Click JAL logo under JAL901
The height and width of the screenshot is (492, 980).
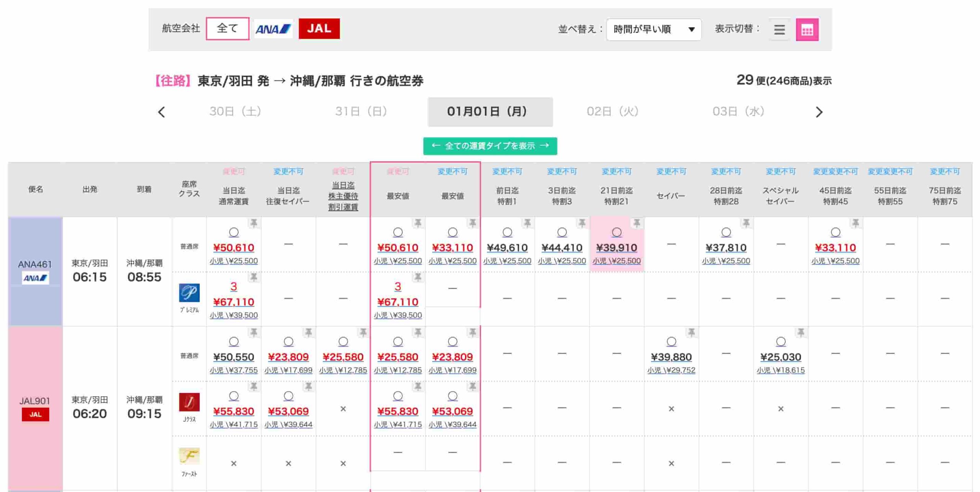[35, 414]
